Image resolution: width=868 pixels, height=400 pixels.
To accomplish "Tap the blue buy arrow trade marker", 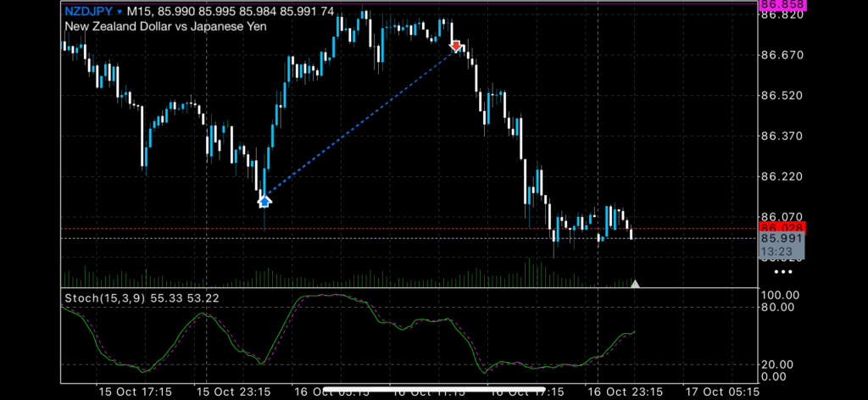I will click(264, 201).
